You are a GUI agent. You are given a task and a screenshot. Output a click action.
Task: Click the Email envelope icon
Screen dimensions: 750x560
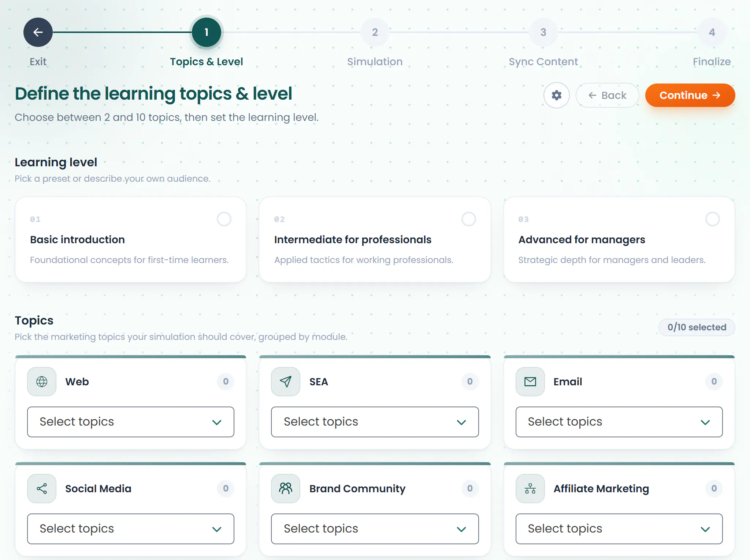(530, 382)
